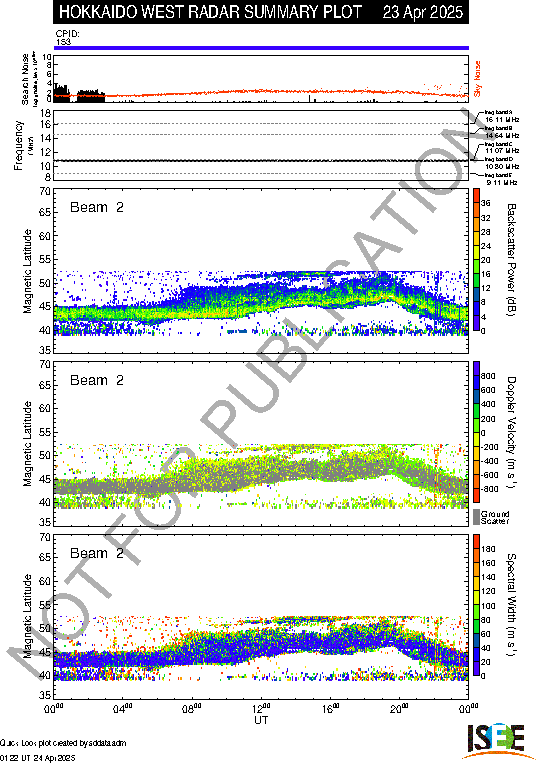Image resolution: width=536 pixels, height=763 pixels.
Task: Click the blue CPID 153 bar
Action: coord(261,48)
